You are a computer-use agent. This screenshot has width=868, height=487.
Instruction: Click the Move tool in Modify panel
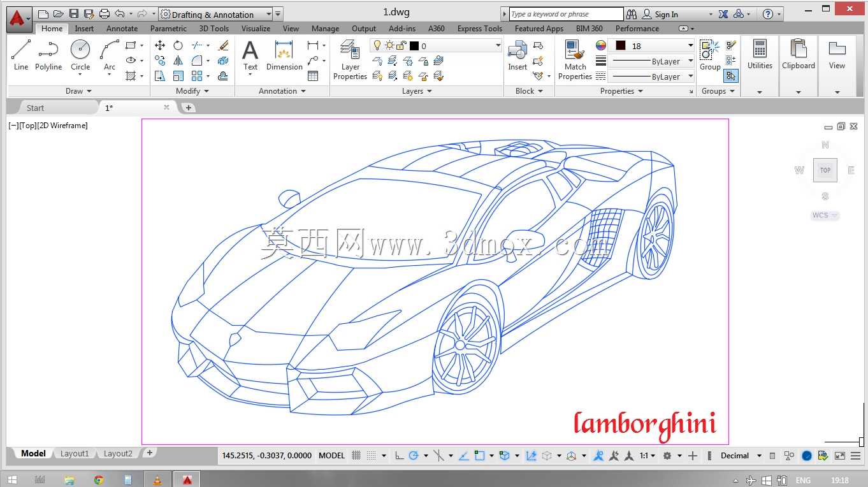[x=160, y=45]
